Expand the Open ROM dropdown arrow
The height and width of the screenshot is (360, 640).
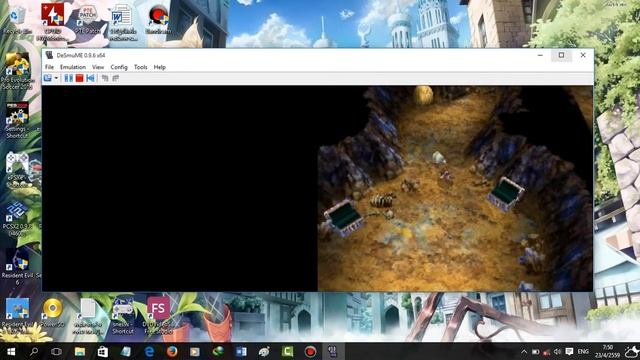point(56,78)
